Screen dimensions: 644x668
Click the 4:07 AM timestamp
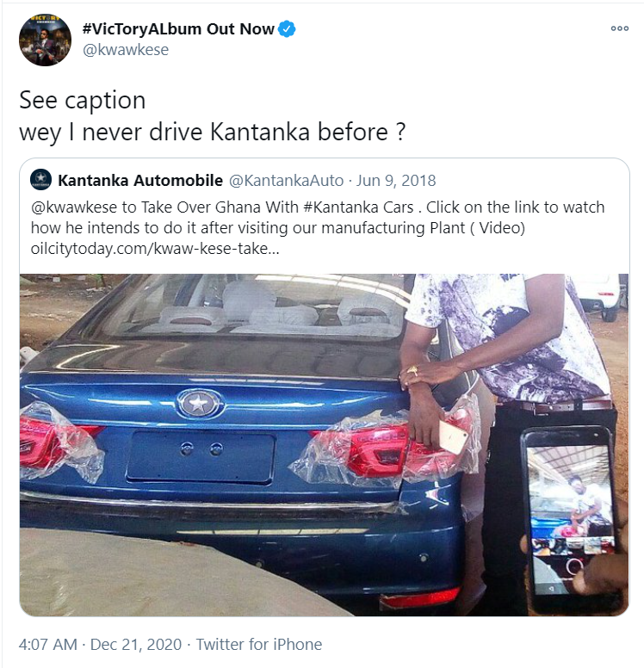[x=48, y=644]
